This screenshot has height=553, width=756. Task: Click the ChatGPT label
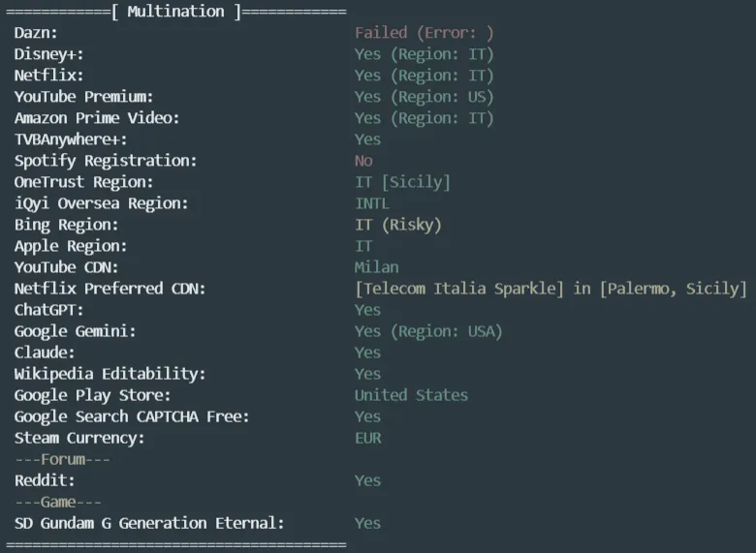(48, 310)
